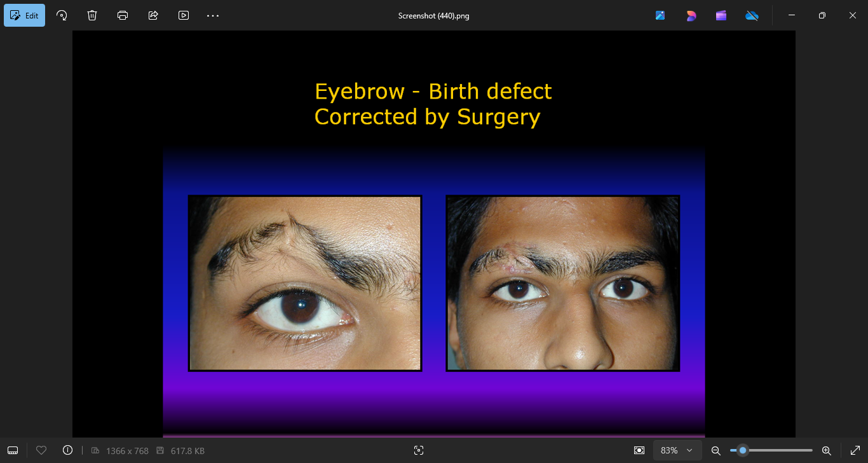The height and width of the screenshot is (463, 868).
Task: Mark the image as favorite
Action: [x=41, y=450]
